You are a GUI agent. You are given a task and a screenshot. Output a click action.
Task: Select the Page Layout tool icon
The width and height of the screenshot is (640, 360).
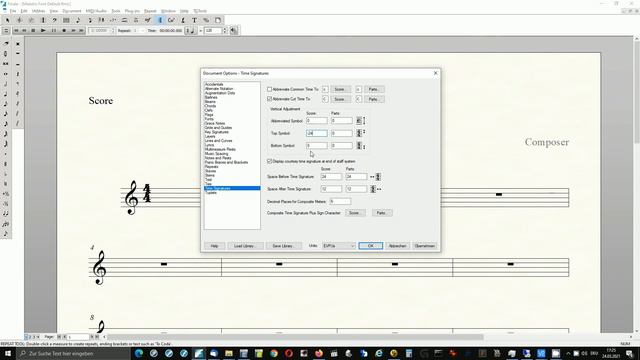coord(218,20)
